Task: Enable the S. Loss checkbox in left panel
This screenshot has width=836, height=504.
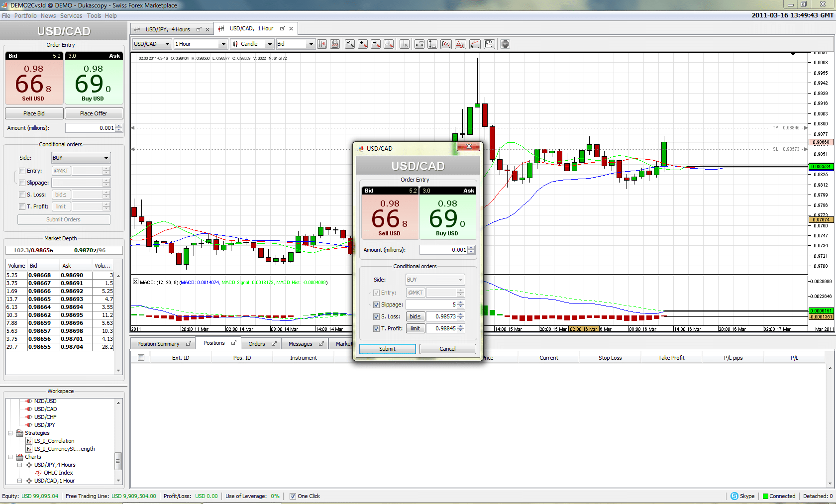Action: [22, 195]
